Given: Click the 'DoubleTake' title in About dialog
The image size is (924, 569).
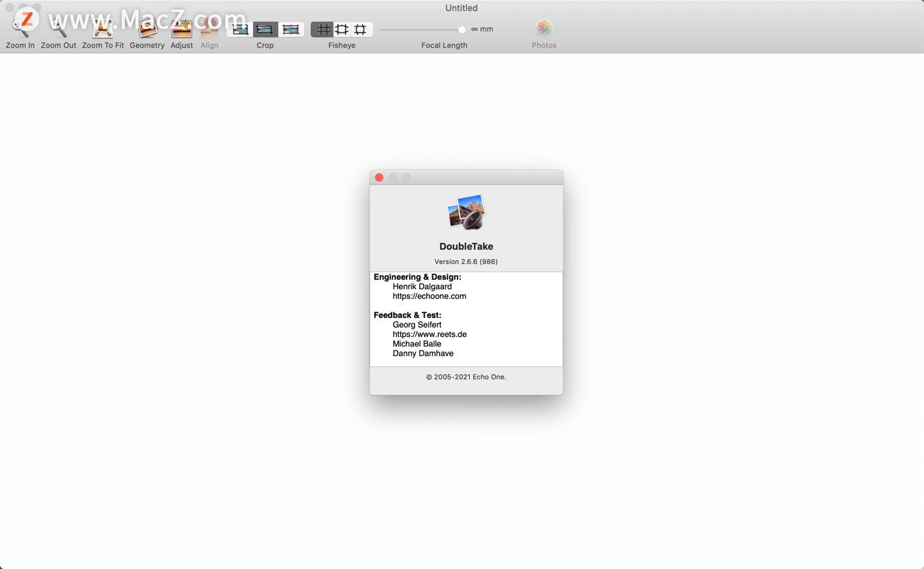Looking at the screenshot, I should [x=466, y=246].
